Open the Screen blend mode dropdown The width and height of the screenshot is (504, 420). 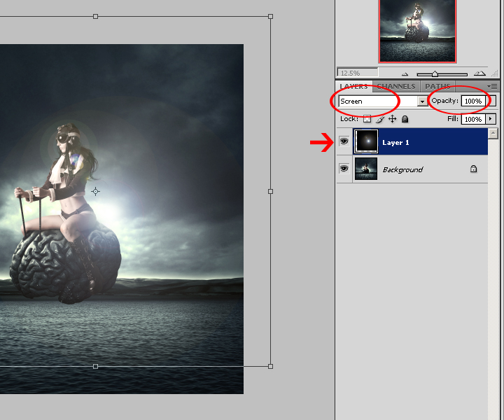pos(422,101)
